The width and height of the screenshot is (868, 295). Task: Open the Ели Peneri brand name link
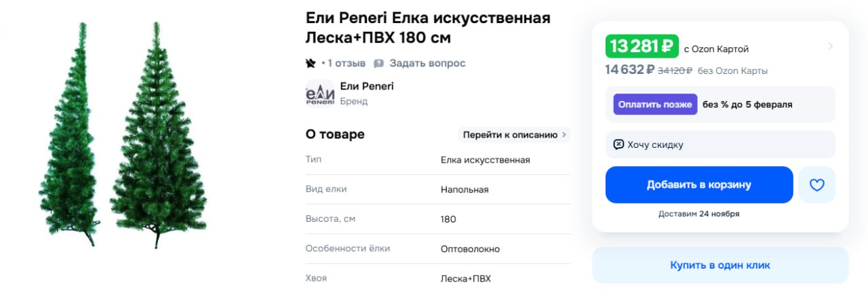pos(367,86)
